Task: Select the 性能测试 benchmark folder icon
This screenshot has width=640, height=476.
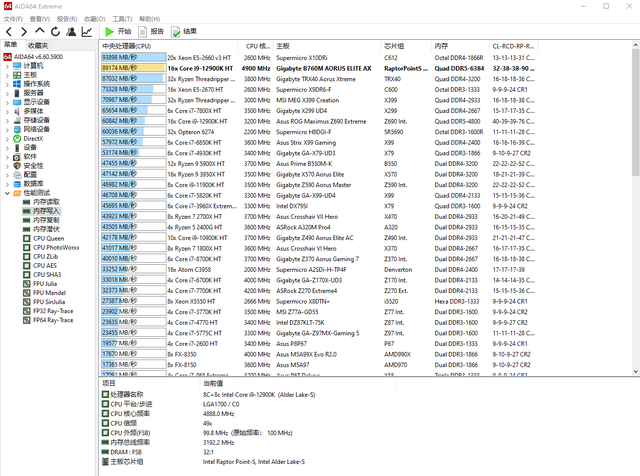Action: 17,193
